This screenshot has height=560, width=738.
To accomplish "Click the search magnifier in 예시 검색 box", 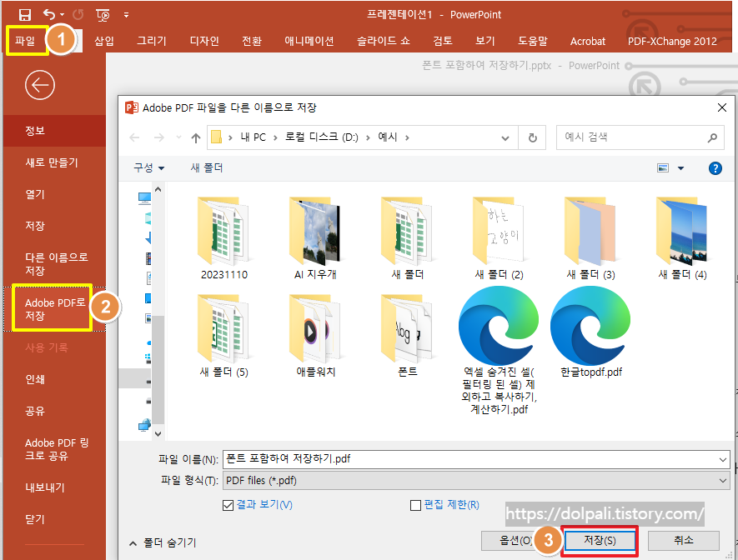I will (711, 137).
